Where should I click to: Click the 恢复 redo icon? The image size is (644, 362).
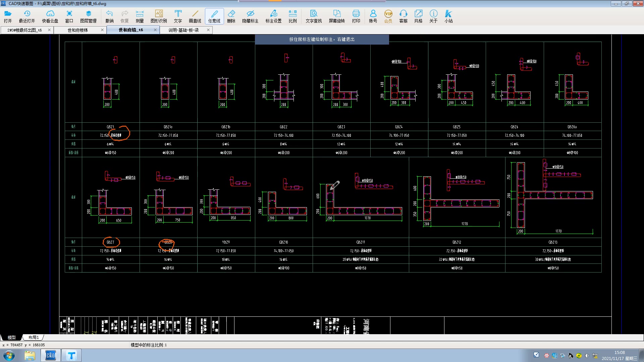(124, 16)
